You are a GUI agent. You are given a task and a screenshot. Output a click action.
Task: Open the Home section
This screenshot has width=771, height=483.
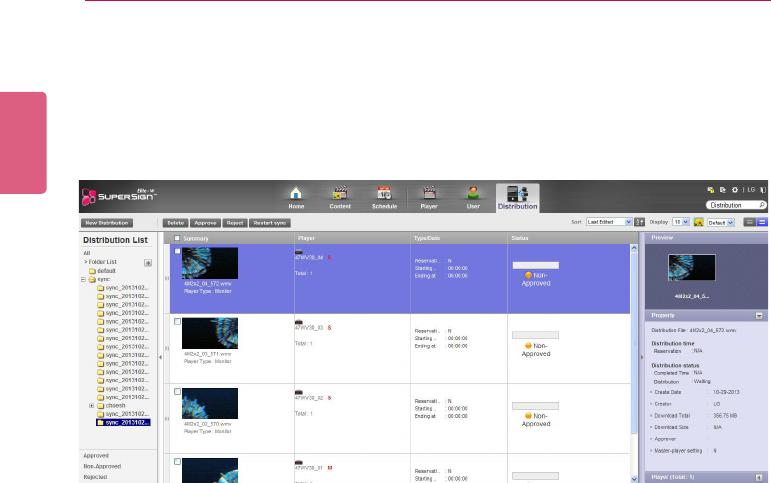(296, 198)
